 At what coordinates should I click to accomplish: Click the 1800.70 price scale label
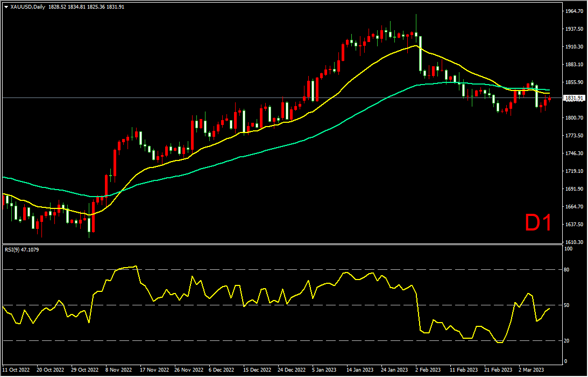(574, 118)
